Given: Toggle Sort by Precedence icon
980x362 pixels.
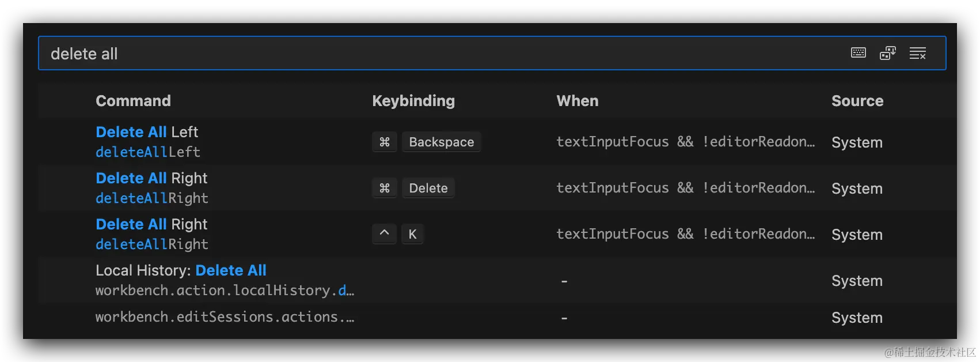Looking at the screenshot, I should (887, 53).
